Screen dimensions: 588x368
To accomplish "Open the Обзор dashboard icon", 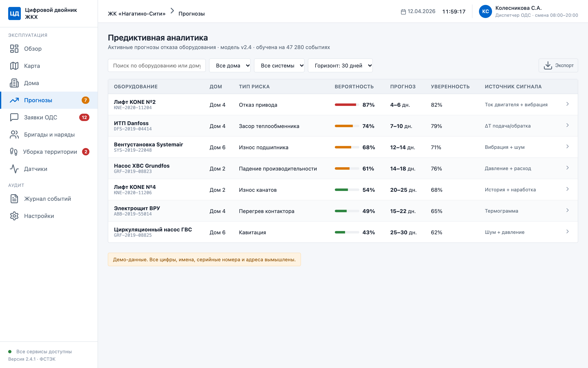I will (14, 49).
